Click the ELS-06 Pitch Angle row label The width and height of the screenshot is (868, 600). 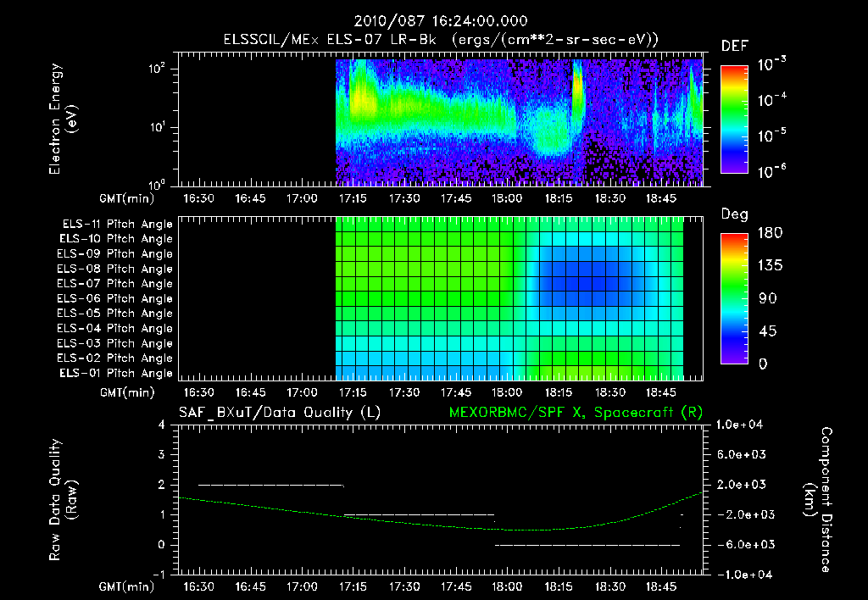pyautogui.click(x=114, y=299)
